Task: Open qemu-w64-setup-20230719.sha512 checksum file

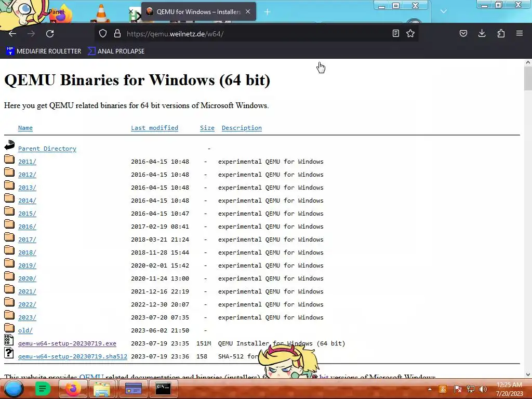Action: coord(73,356)
